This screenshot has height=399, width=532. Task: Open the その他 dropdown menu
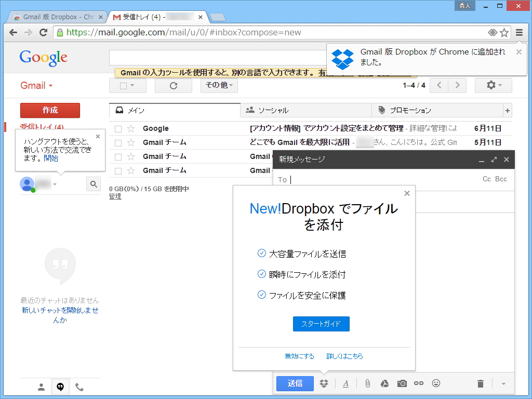[216, 85]
